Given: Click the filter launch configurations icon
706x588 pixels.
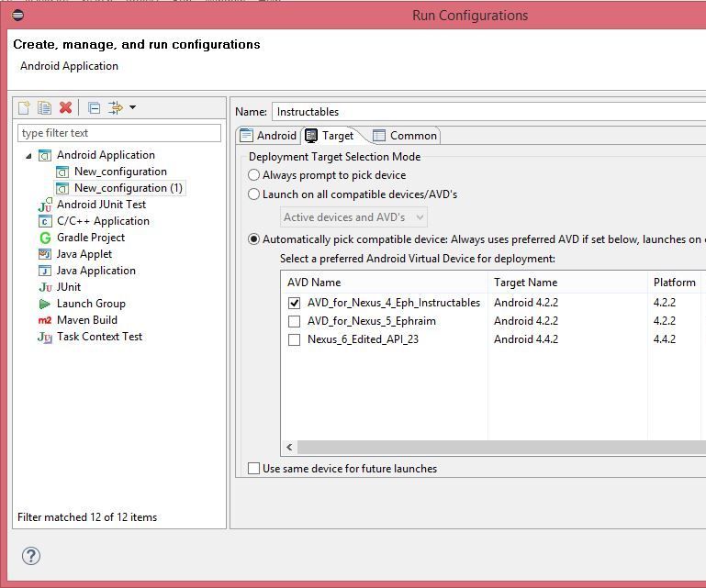Looking at the screenshot, I should [116, 107].
